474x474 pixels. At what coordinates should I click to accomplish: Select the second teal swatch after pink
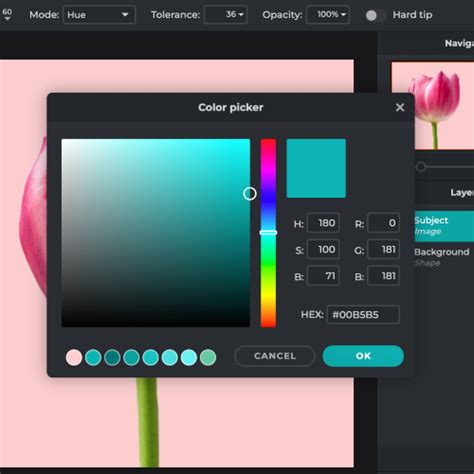(93, 357)
